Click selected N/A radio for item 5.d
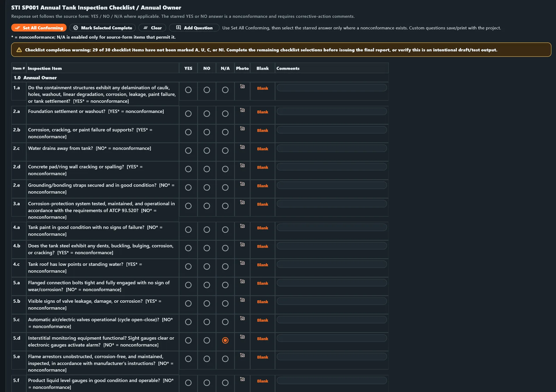The width and height of the screenshot is (556, 392). point(225,341)
